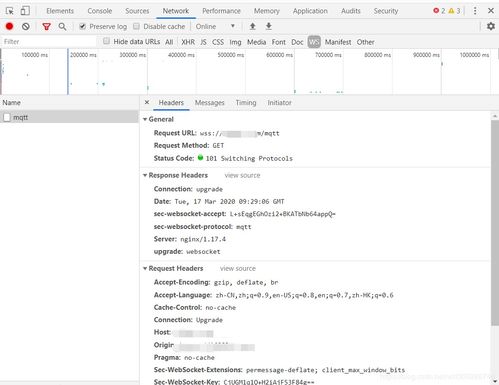The image size is (499, 385).
Task: Toggle the filter funnel icon
Action: pyautogui.click(x=47, y=26)
